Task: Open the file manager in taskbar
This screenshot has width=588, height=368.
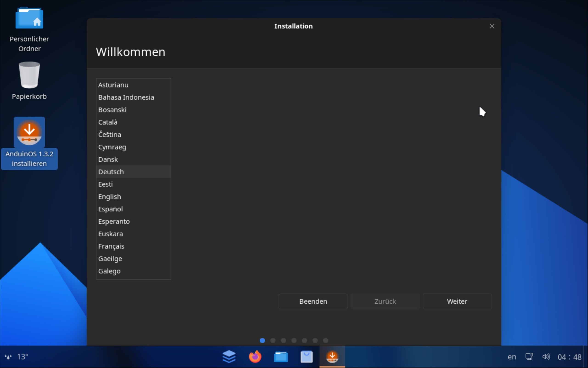Action: pos(281,357)
